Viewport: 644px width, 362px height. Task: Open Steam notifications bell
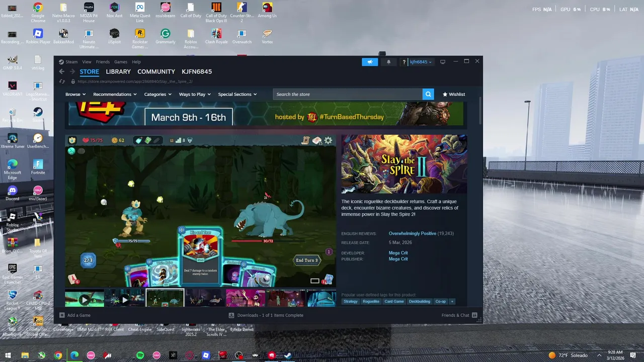tap(388, 62)
